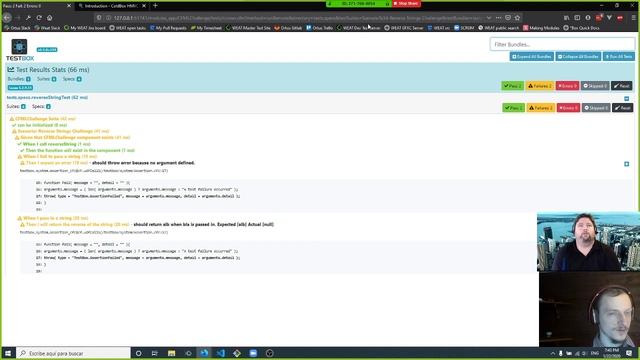Open the CFMLChallenge Suite link

pyautogui.click(x=45, y=119)
